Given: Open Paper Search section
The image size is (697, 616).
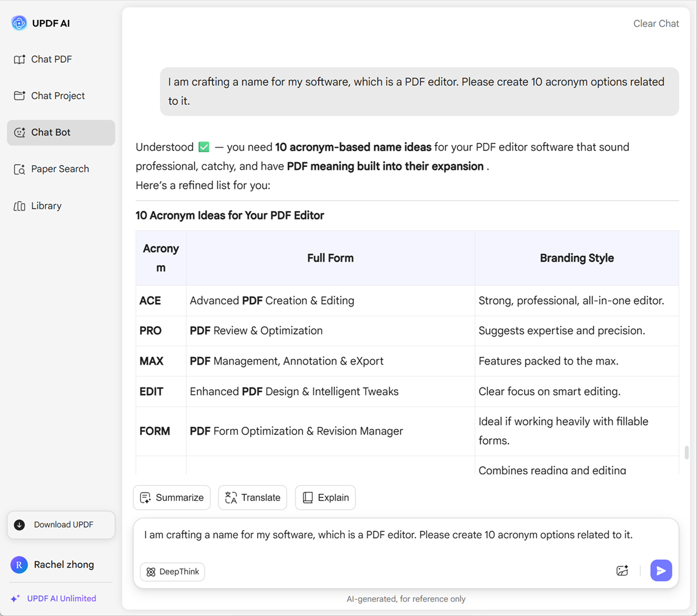Looking at the screenshot, I should tap(61, 169).
